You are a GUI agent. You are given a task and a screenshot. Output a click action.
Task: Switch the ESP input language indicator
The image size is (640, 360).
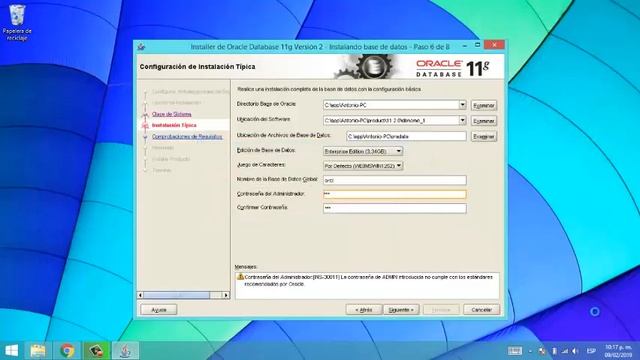click(x=591, y=351)
